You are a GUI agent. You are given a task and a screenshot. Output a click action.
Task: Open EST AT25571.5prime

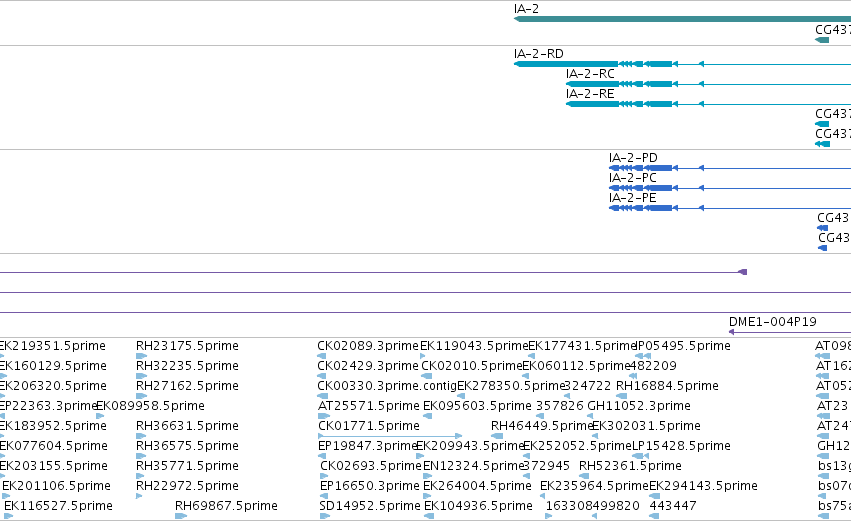coord(369,406)
